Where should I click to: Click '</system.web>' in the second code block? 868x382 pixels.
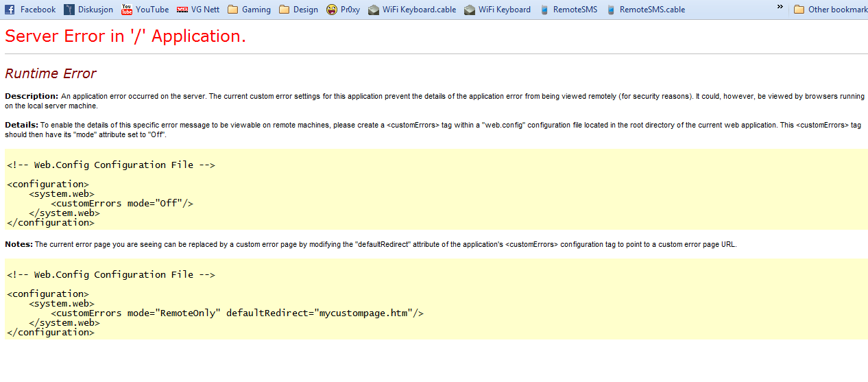point(64,322)
